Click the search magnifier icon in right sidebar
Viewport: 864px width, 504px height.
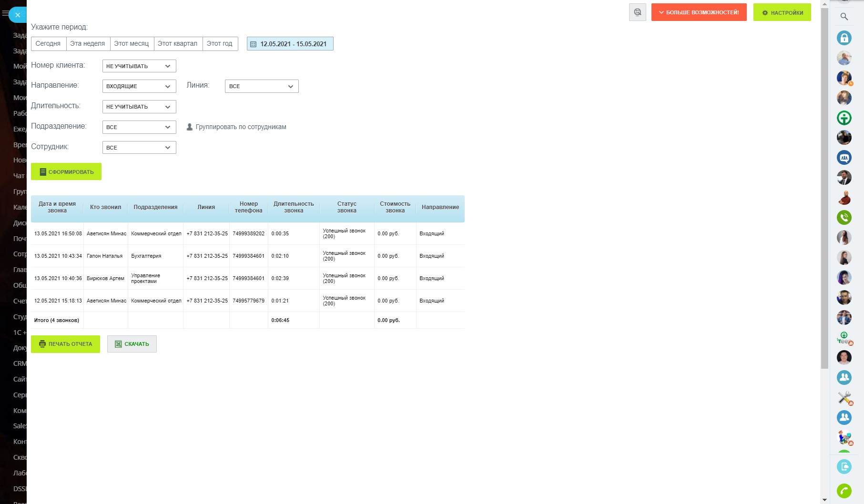pyautogui.click(x=844, y=17)
